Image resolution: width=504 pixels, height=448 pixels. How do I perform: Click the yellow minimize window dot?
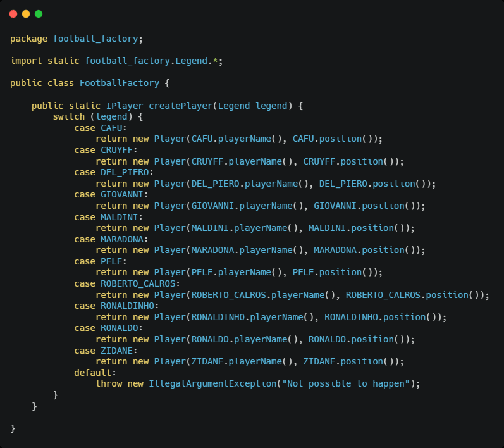click(x=26, y=14)
